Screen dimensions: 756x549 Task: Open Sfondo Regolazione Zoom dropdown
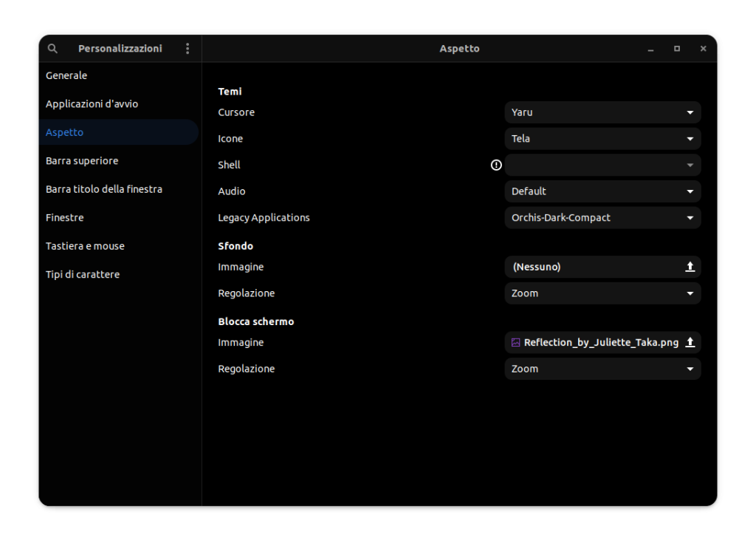pyautogui.click(x=602, y=293)
